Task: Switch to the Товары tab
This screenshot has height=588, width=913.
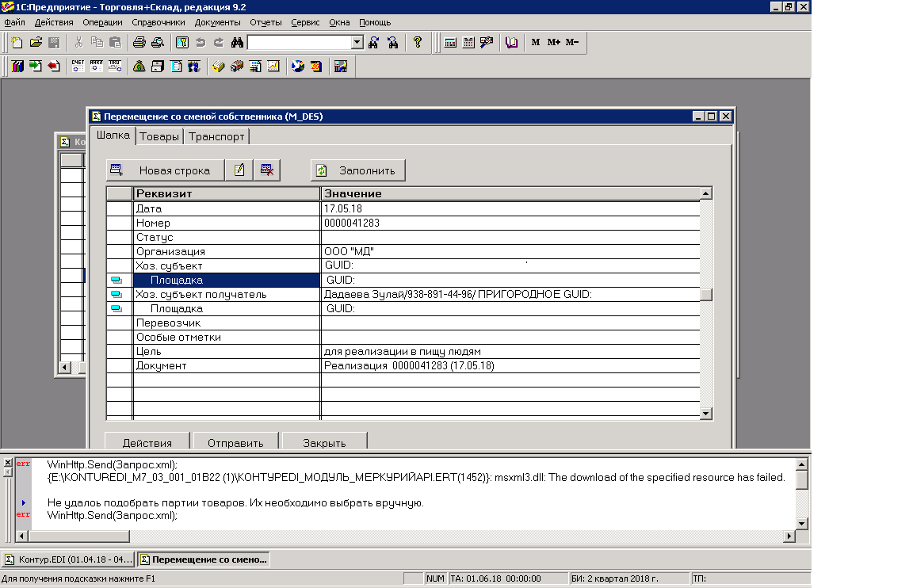Action: click(159, 137)
